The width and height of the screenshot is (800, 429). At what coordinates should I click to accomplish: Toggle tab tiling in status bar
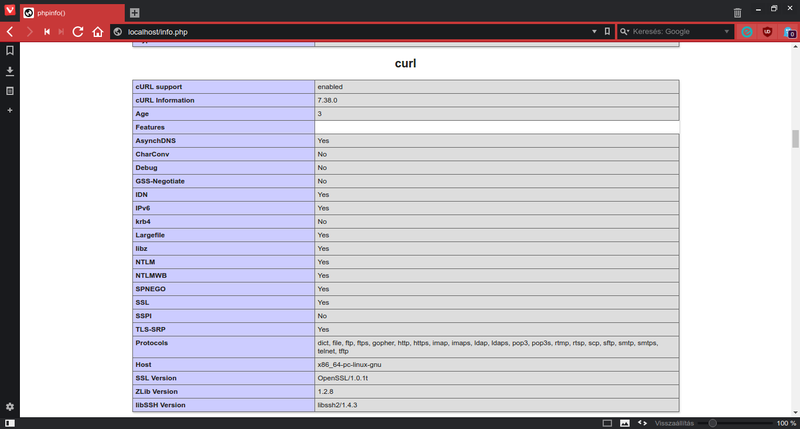[x=607, y=423]
